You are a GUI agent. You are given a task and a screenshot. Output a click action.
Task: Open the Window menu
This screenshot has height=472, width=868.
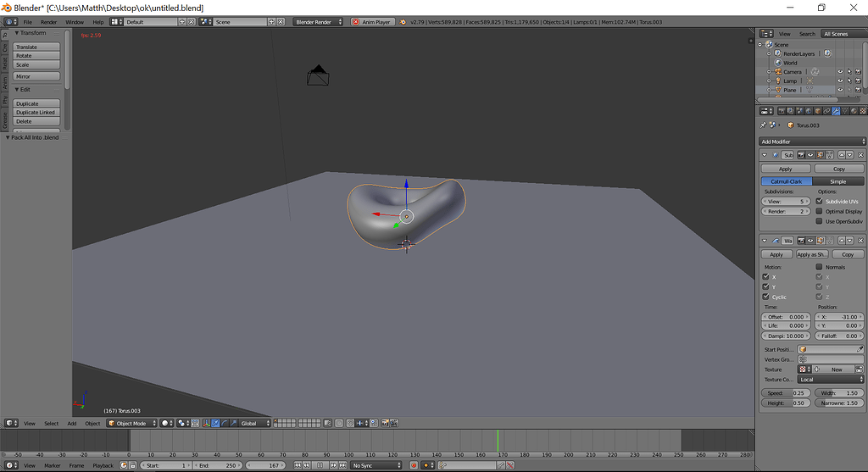[x=75, y=22]
